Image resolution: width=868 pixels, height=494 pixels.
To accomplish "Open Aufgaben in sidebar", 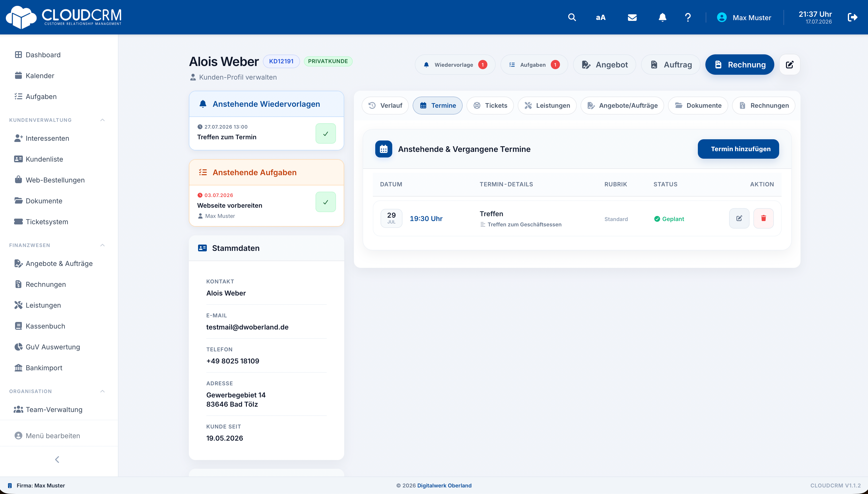I will coord(41,97).
